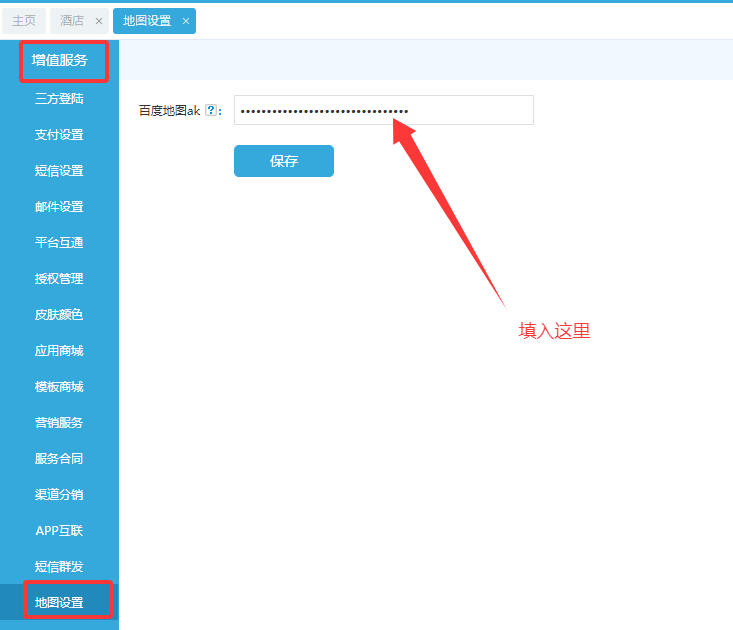This screenshot has height=630, width=733.
Task: Switch to the 主页 tab
Action: [24, 21]
